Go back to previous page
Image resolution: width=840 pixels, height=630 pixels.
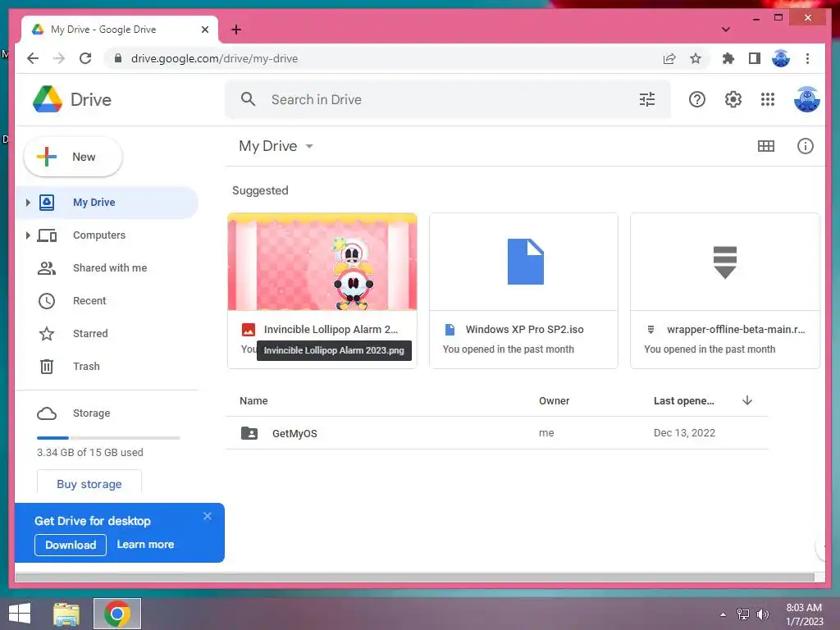coord(33,58)
